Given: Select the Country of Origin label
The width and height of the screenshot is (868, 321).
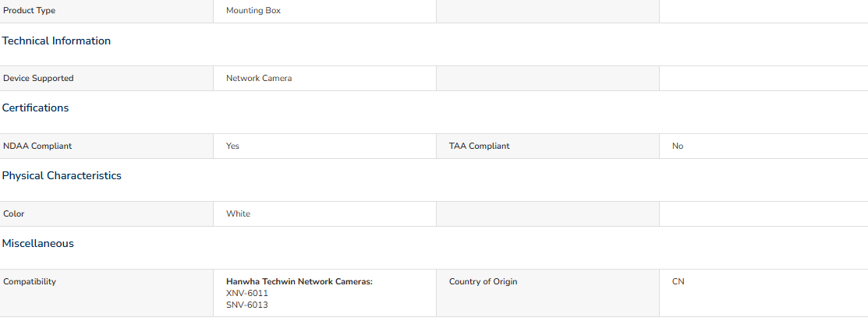Looking at the screenshot, I should click(x=484, y=282).
